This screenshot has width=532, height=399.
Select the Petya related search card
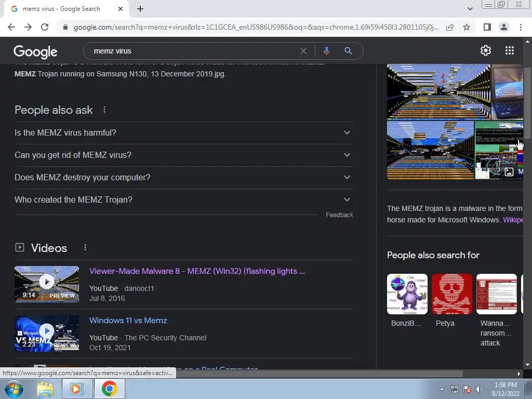(x=451, y=300)
